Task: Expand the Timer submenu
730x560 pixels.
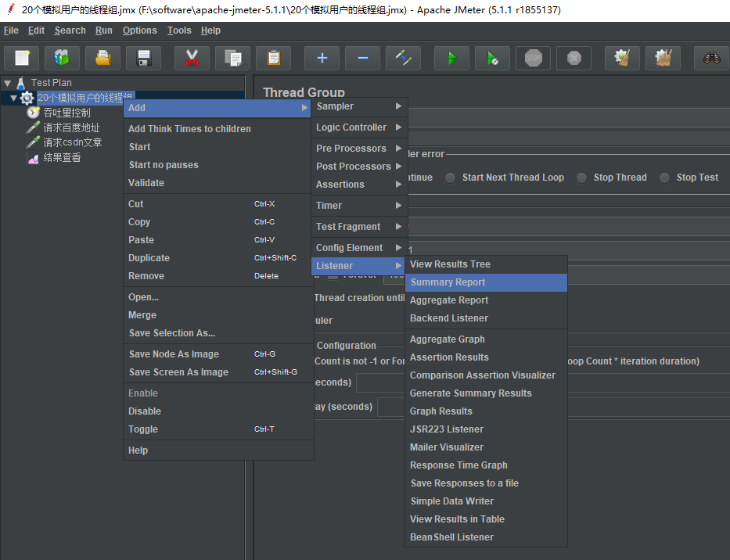Action: (360, 205)
